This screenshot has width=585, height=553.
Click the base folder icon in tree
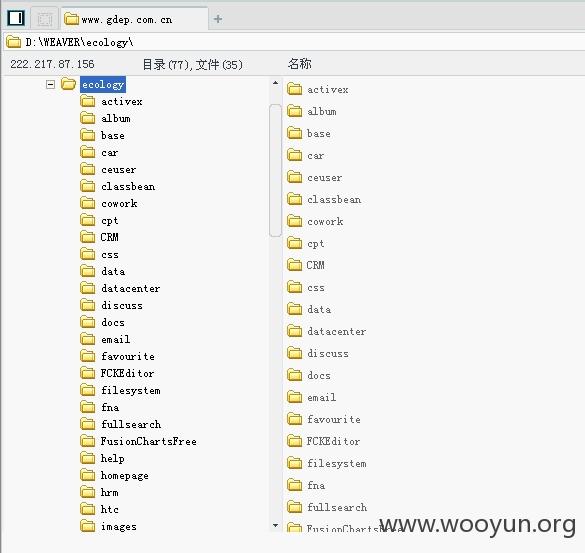(88, 135)
